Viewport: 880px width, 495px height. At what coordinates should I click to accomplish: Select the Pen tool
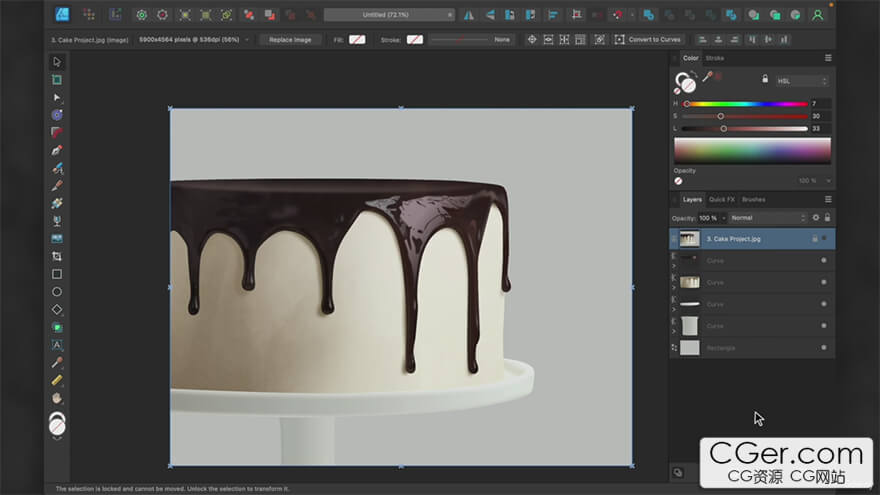pyautogui.click(x=57, y=150)
